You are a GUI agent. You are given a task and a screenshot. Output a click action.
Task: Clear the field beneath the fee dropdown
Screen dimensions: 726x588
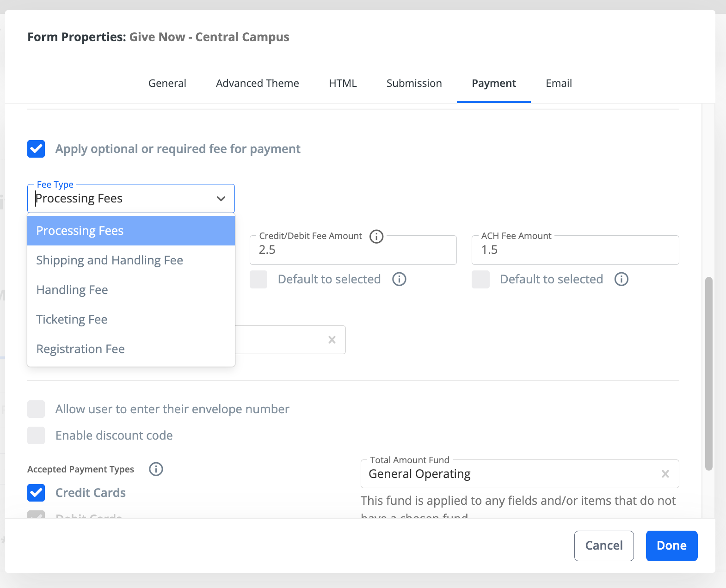point(332,340)
